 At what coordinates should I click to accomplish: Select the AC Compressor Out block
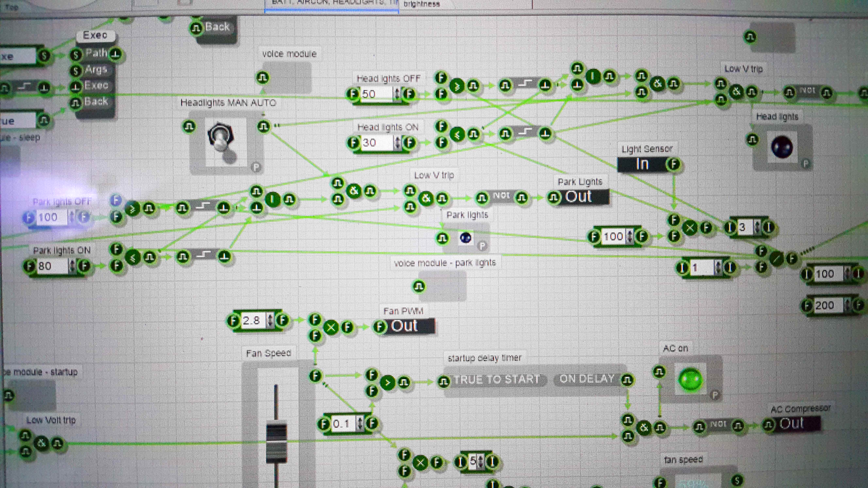(792, 424)
